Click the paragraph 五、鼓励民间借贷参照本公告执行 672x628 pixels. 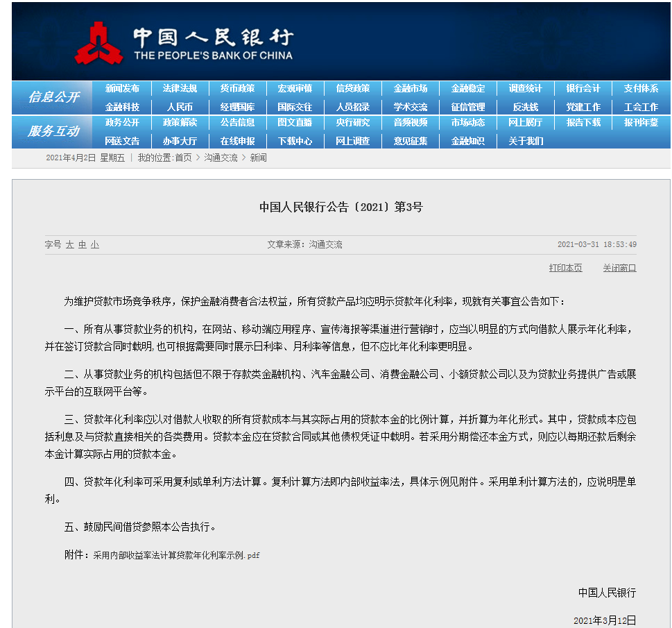(x=140, y=527)
